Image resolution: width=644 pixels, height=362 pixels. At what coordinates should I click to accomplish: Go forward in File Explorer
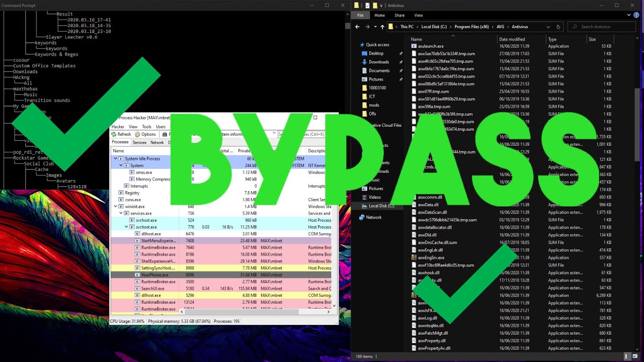[367, 27]
